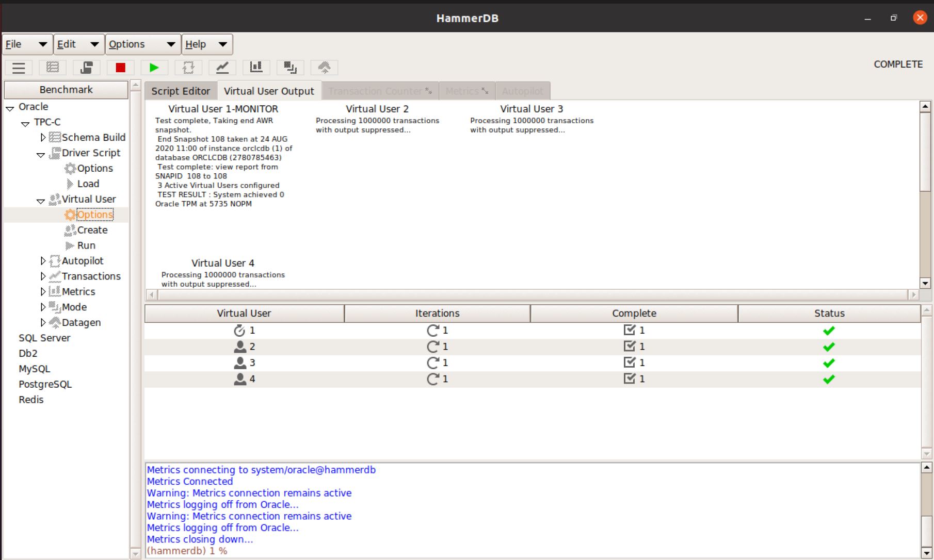This screenshot has height=560, width=934.
Task: Collapse the Driver Script tree node
Action: (x=41, y=154)
